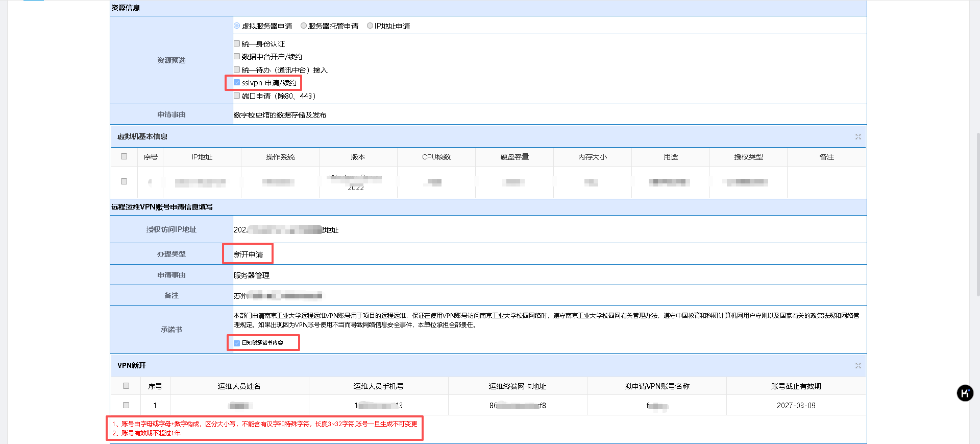Select the IP地址申请 radio button
The width and height of the screenshot is (980, 444).
pos(370,26)
